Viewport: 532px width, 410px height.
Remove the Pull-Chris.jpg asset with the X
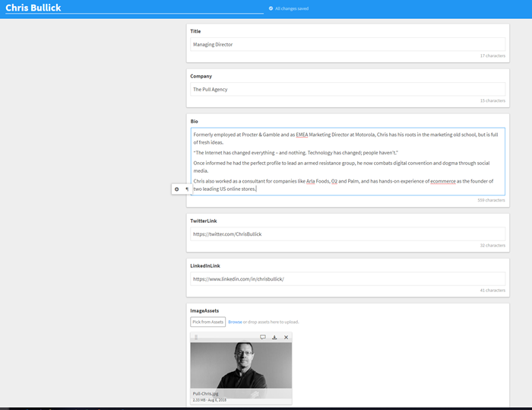[x=286, y=337]
